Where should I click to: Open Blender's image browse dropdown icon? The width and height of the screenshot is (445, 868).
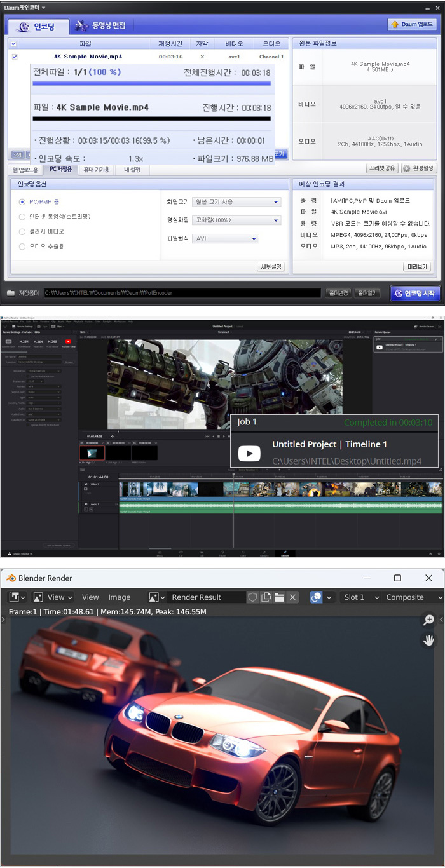pyautogui.click(x=156, y=597)
